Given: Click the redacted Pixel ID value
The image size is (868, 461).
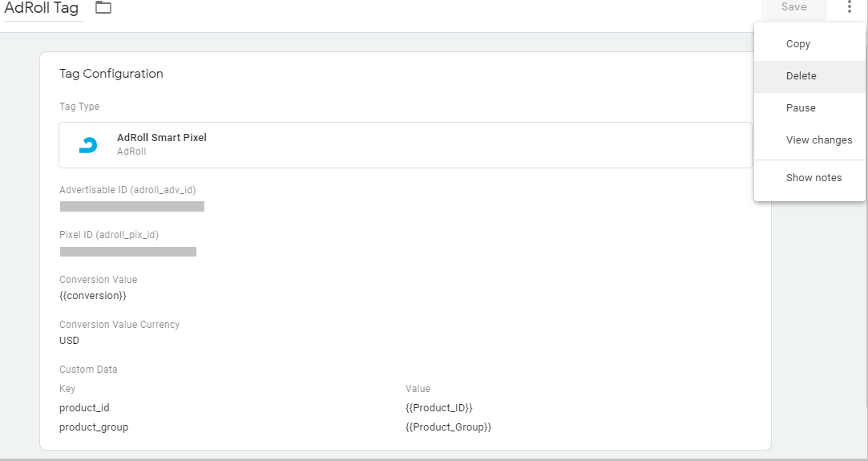Looking at the screenshot, I should pos(128,252).
